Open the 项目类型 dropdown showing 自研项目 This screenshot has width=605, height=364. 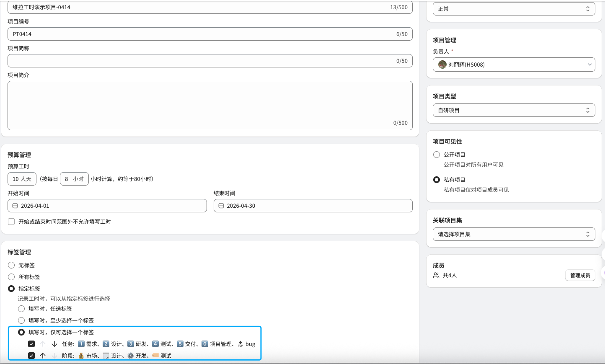coord(514,110)
